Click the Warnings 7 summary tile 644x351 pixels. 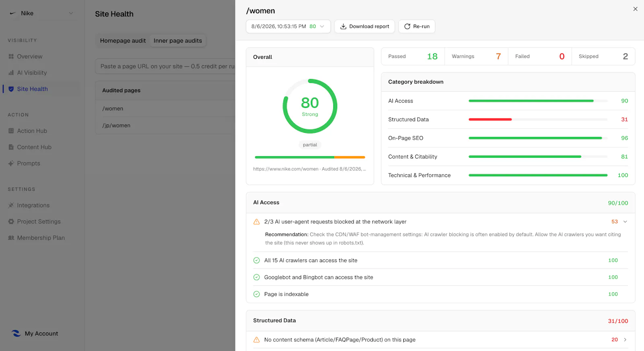477,56
